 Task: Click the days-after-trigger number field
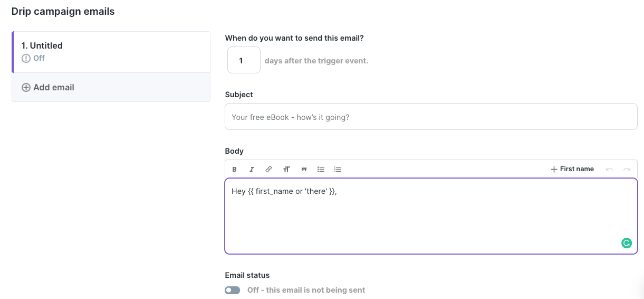243,60
